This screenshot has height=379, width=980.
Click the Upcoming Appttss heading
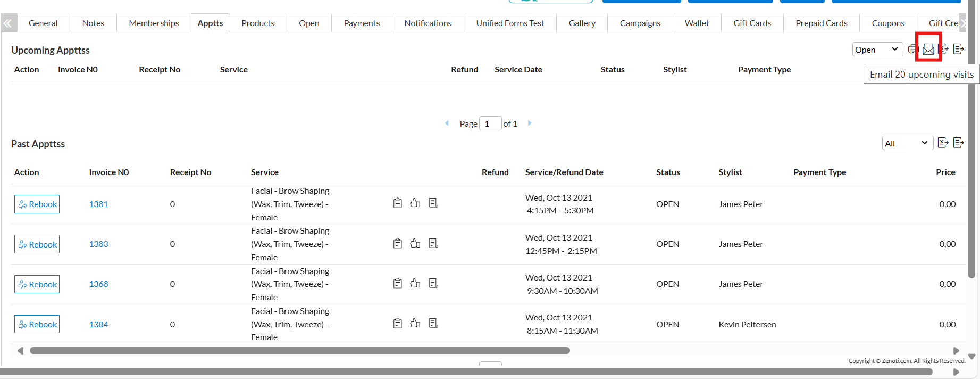(x=51, y=51)
